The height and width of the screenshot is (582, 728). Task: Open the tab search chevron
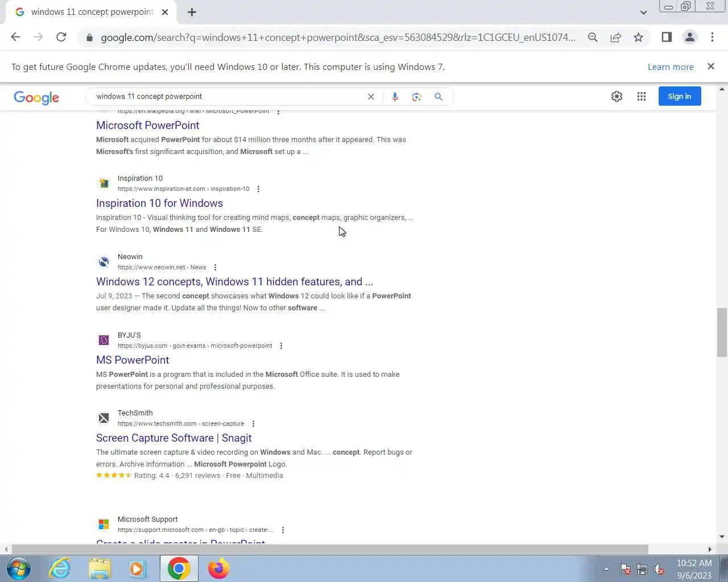click(643, 12)
